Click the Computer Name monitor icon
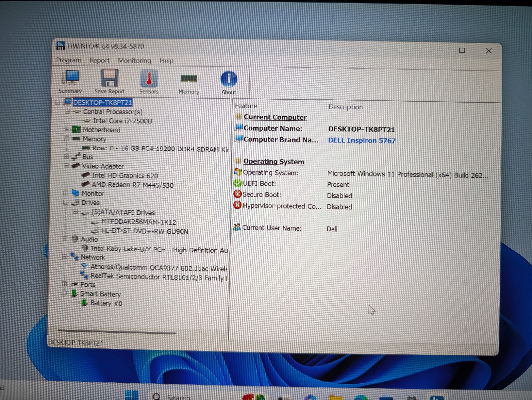The width and height of the screenshot is (532, 400). [x=239, y=127]
